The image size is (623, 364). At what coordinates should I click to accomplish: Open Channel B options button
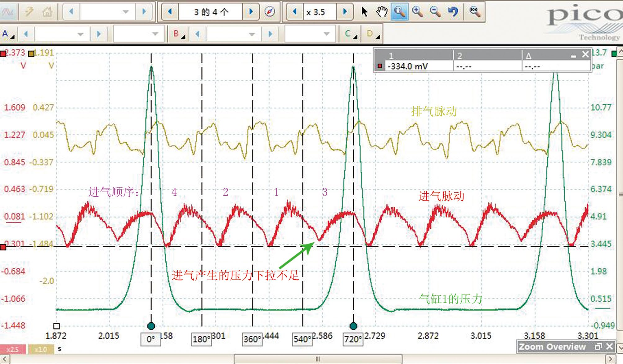pos(179,34)
